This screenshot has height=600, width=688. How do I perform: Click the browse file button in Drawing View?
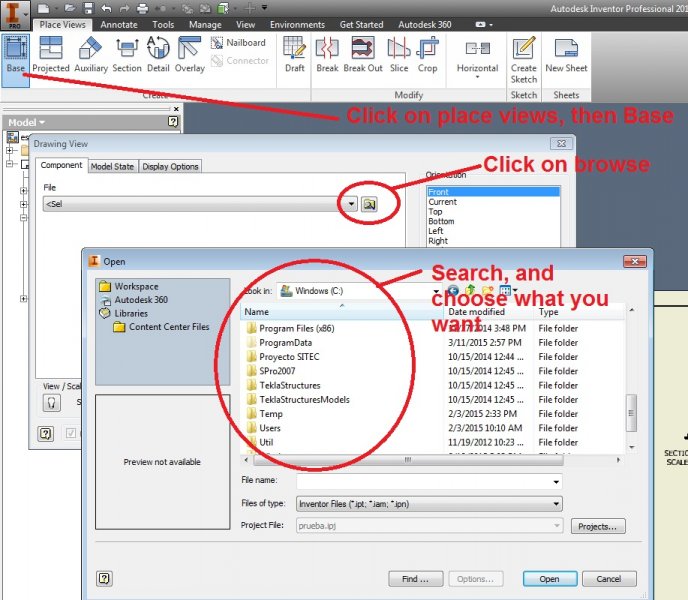(x=369, y=204)
